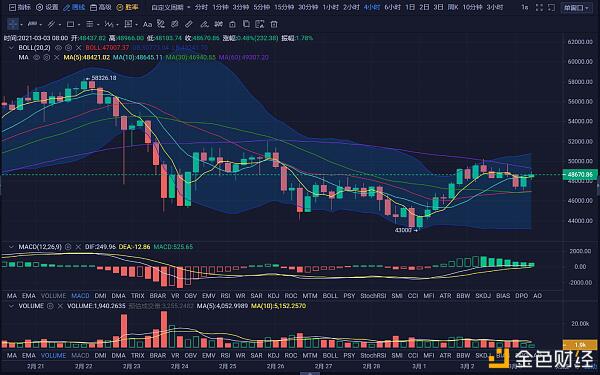Switch to the 3小时 timeframe
This screenshot has height=375, width=600.
point(495,7)
